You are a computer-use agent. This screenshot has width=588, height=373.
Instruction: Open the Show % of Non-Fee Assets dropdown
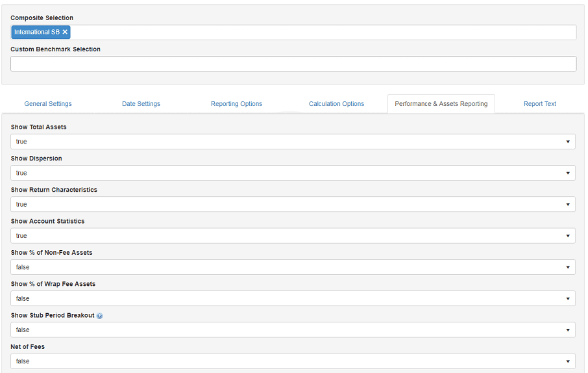[x=293, y=267]
